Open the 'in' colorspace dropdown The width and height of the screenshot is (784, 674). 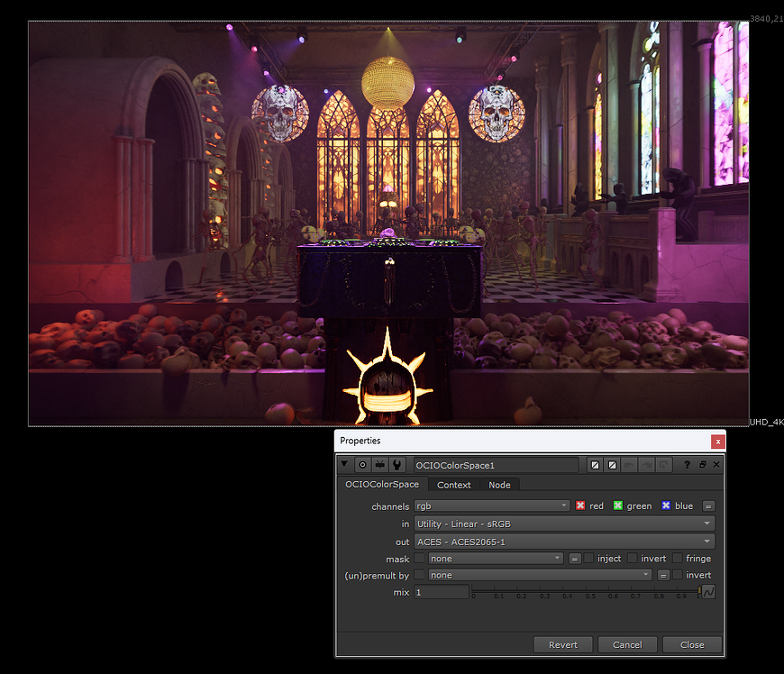click(564, 524)
